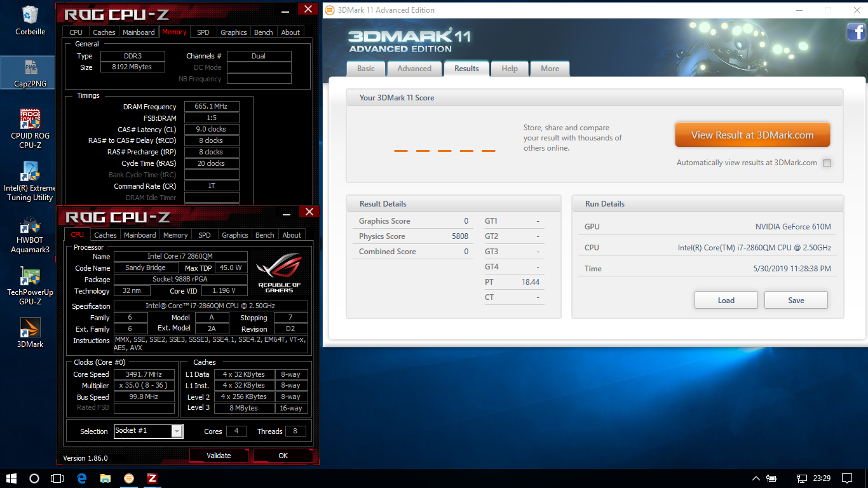Viewport: 868px width, 488px height.
Task: Switch to CPU-Z taskbar icon
Action: click(152, 478)
